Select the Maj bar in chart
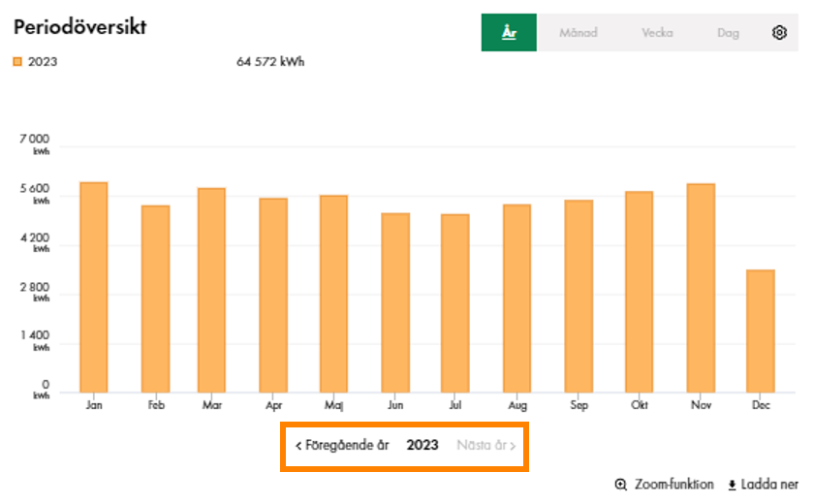Viewport: 813px width, 504px height. click(x=334, y=294)
